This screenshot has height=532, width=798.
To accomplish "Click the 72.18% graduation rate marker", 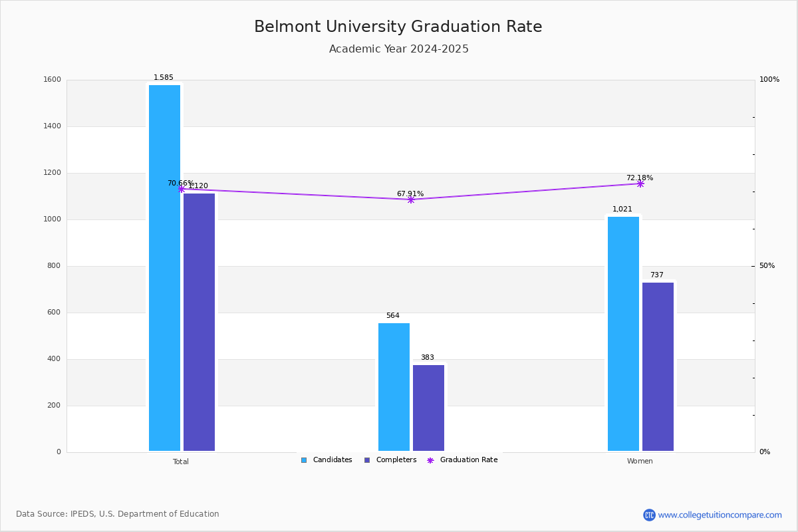I will point(640,184).
